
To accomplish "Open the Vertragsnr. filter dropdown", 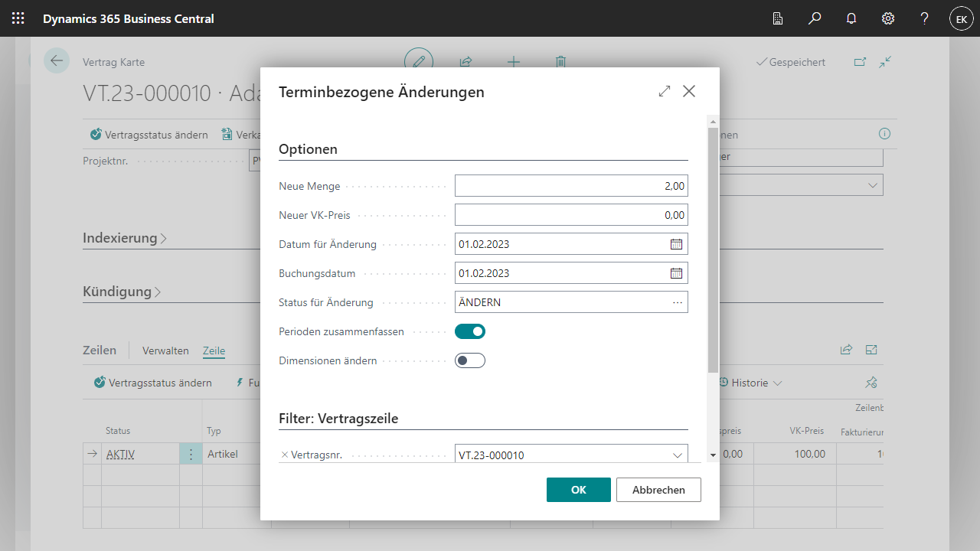I will tap(677, 455).
